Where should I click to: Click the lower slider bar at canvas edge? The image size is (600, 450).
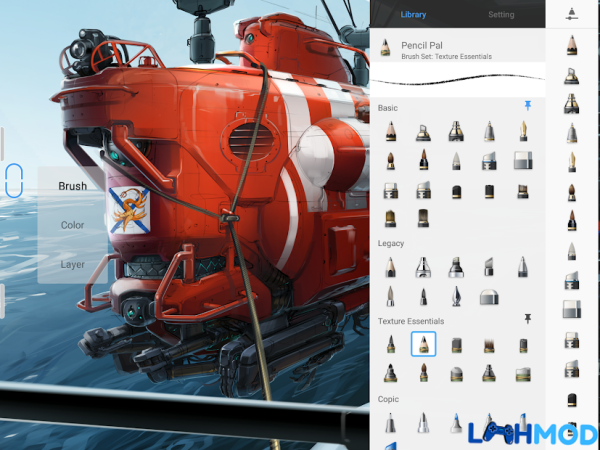tap(2, 302)
